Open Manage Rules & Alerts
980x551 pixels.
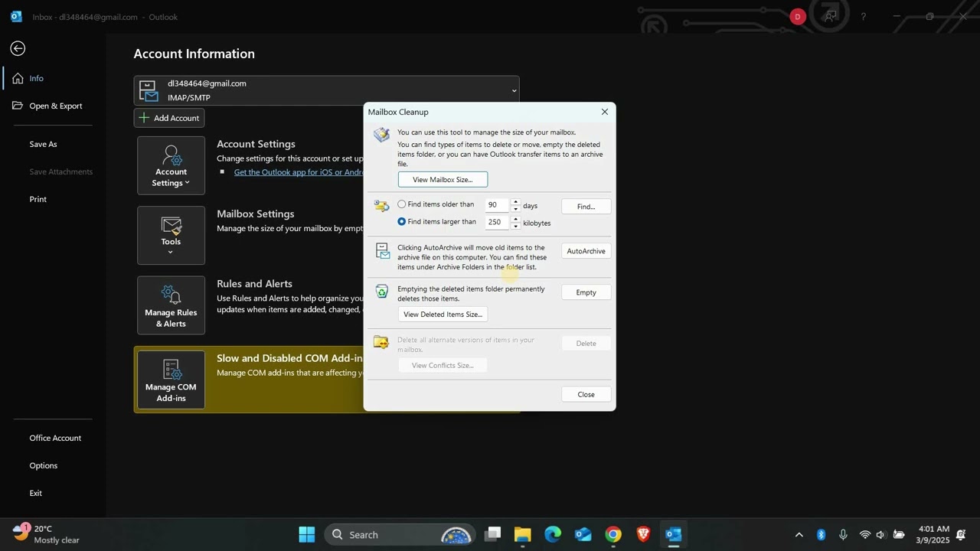tap(171, 305)
